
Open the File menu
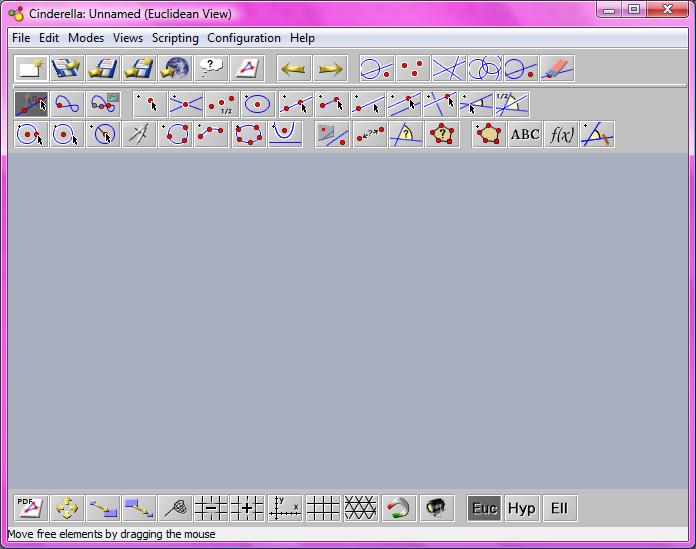pyautogui.click(x=21, y=38)
